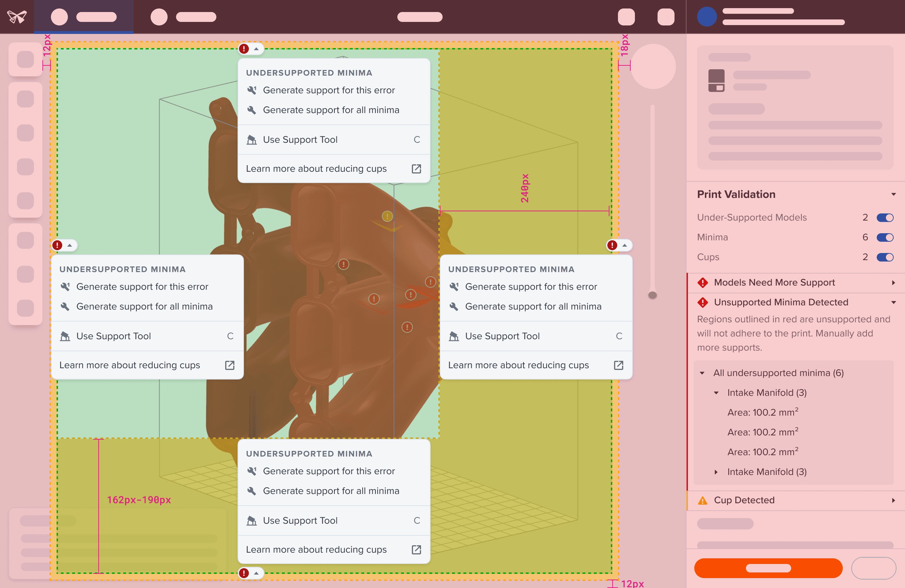The image size is (905, 588).
Task: Toggle the Cups visibility switch
Action: click(x=885, y=257)
